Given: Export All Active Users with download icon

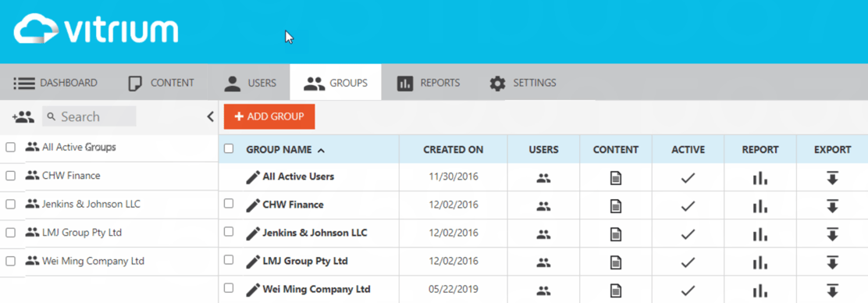Looking at the screenshot, I should click(x=832, y=178).
